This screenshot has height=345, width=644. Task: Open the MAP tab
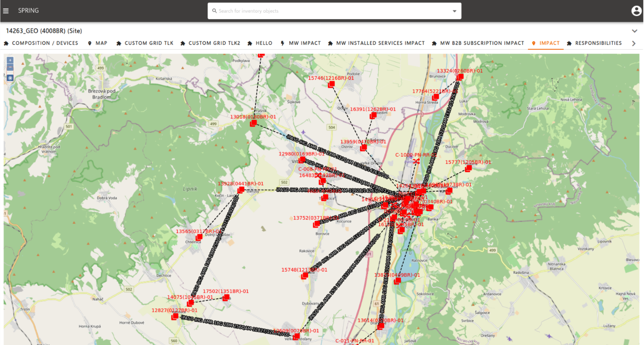[x=98, y=43]
